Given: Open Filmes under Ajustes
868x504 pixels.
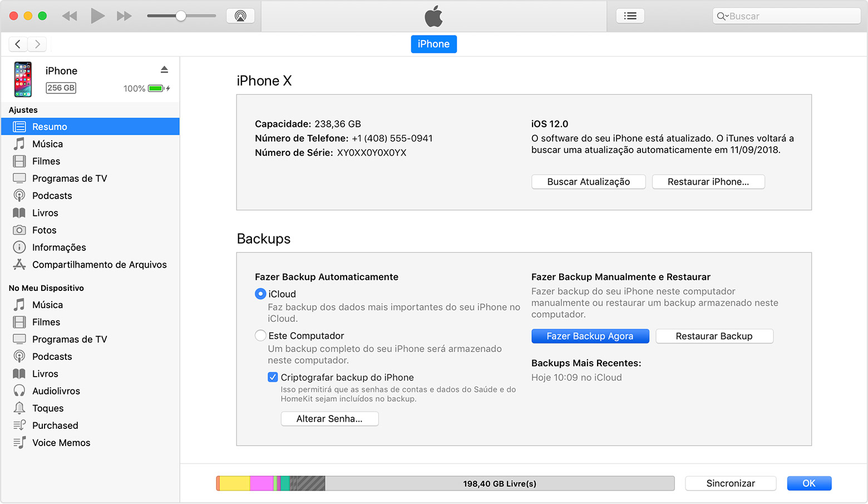Looking at the screenshot, I should pyautogui.click(x=90, y=161).
